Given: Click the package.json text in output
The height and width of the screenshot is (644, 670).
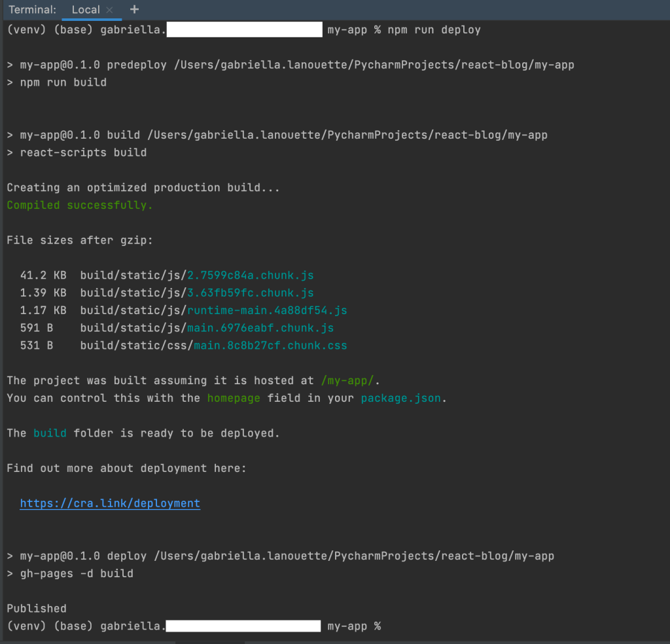Looking at the screenshot, I should 401,398.
